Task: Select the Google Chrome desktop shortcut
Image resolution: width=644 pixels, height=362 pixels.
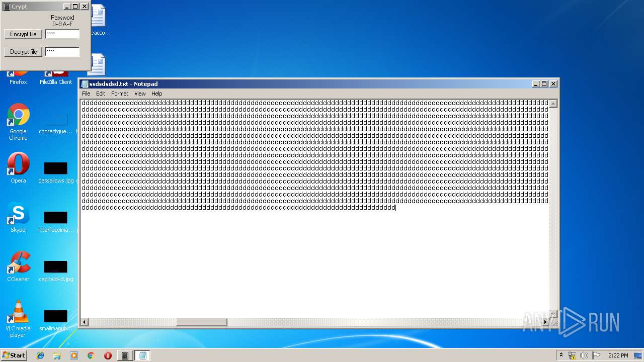Action: point(18,122)
